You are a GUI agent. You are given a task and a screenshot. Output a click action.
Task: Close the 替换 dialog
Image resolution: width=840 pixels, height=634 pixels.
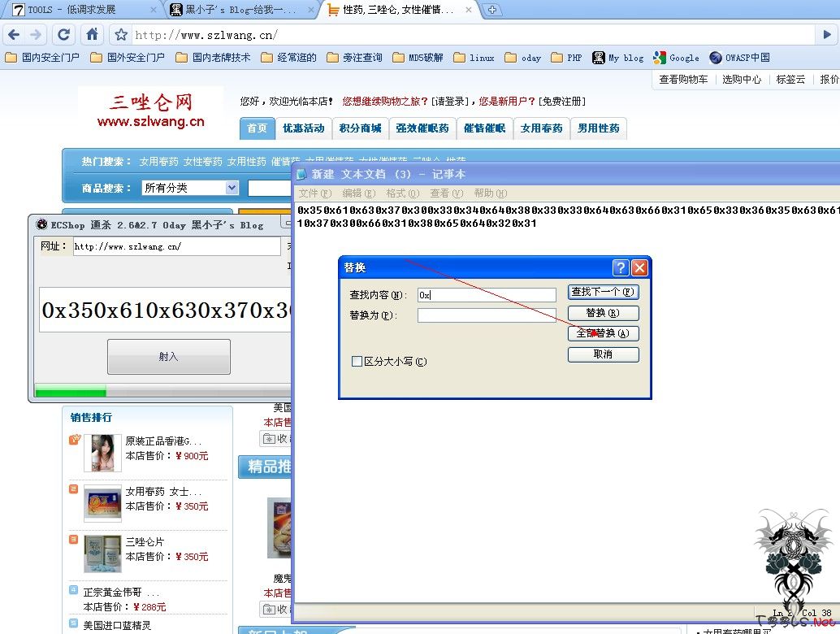[x=639, y=267]
